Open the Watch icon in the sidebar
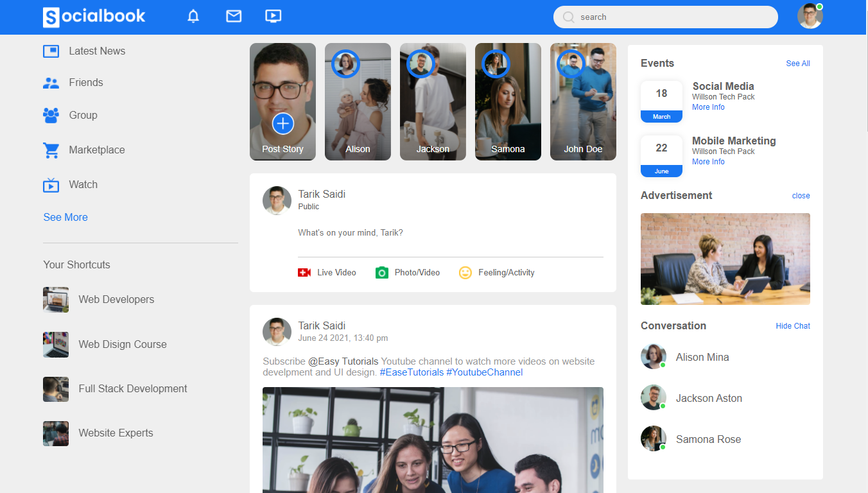Image resolution: width=868 pixels, height=493 pixels. point(51,184)
